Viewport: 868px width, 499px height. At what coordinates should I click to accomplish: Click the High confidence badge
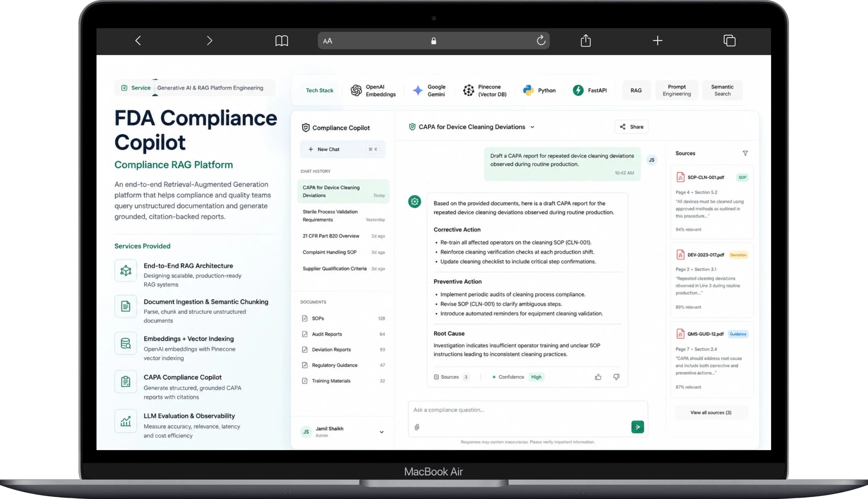pos(536,377)
